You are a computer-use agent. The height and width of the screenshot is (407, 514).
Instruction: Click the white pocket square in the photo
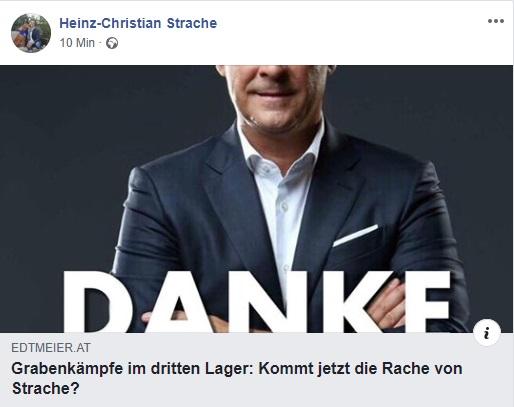click(x=355, y=235)
